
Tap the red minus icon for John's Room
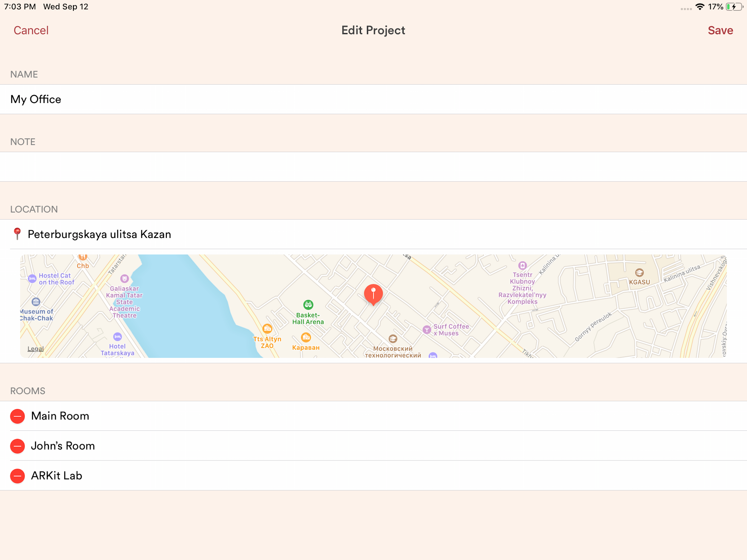coord(17,446)
